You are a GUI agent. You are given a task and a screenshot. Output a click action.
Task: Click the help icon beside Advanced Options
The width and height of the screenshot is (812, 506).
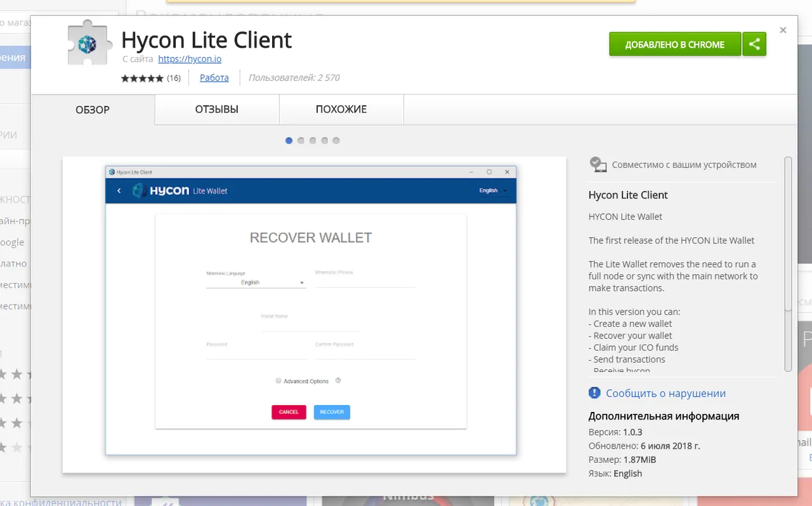[x=338, y=380]
